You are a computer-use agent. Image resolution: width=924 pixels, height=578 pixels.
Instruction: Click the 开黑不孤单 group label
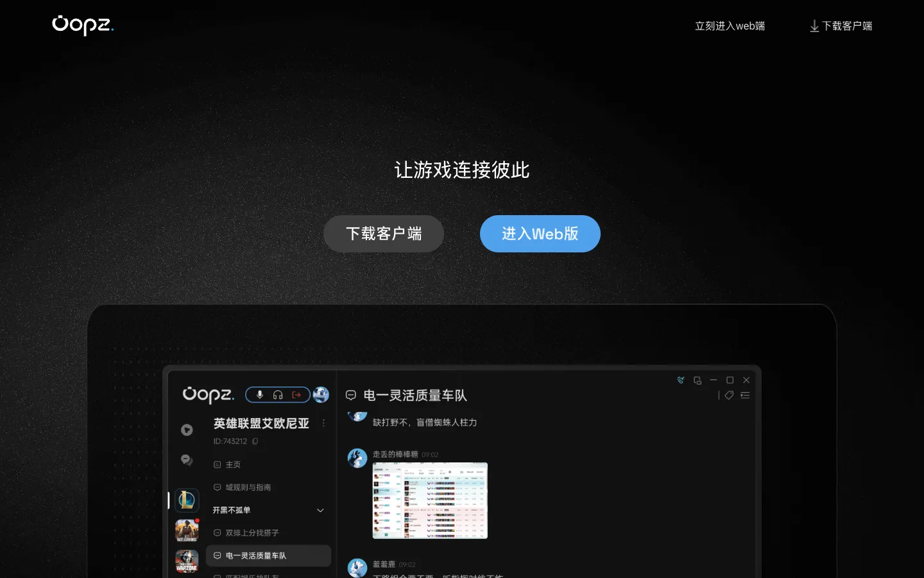click(x=232, y=510)
